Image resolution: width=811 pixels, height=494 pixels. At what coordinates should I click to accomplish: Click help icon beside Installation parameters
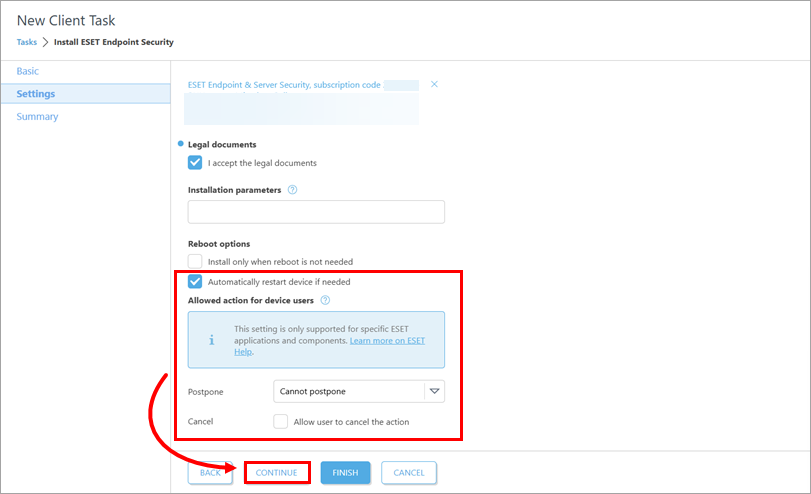292,190
